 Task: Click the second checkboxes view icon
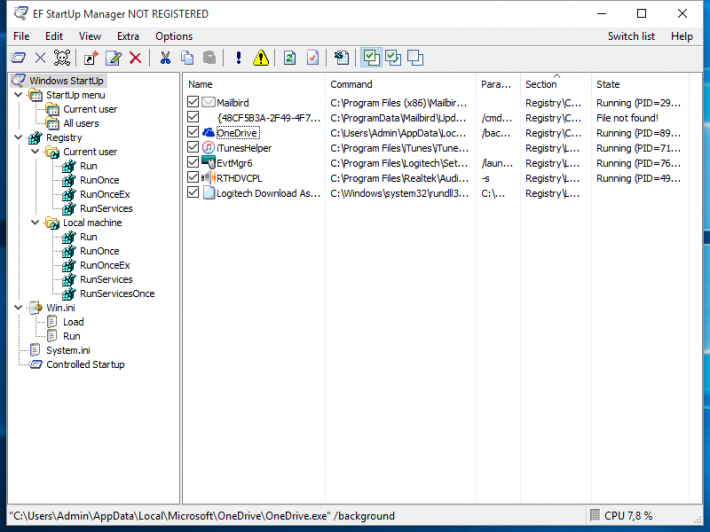point(393,58)
